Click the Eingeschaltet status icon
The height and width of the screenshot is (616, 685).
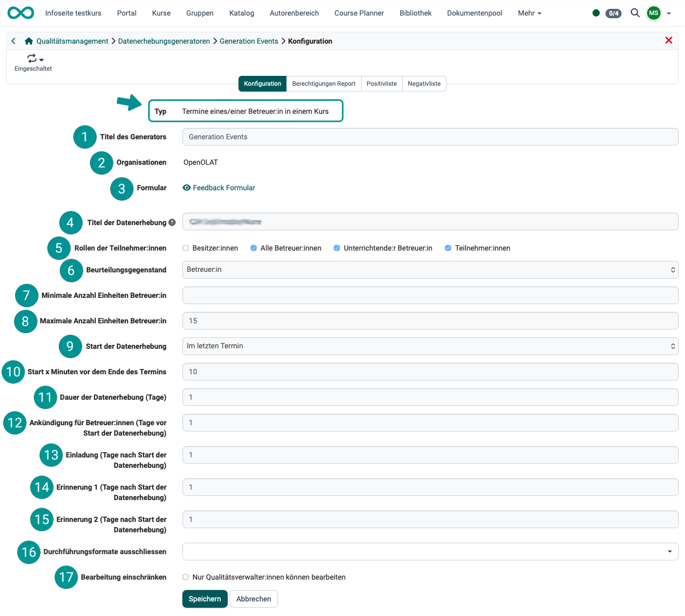pos(32,58)
